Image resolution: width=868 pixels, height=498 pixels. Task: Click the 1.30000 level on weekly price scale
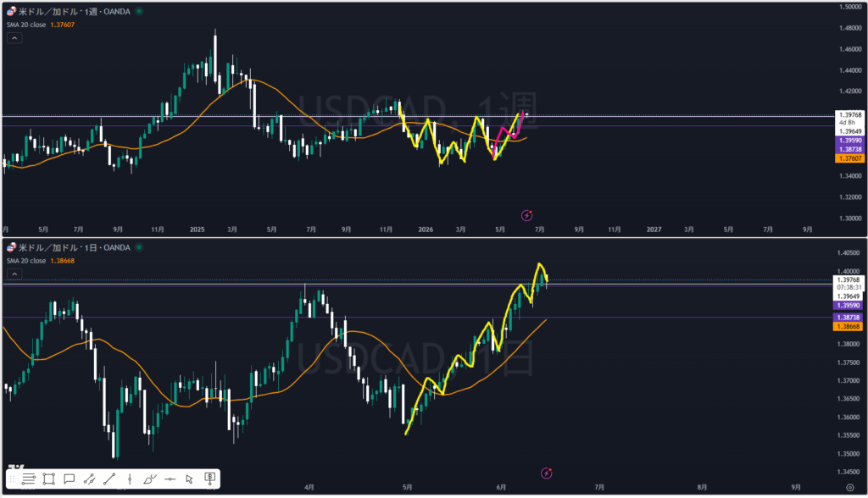tap(850, 219)
